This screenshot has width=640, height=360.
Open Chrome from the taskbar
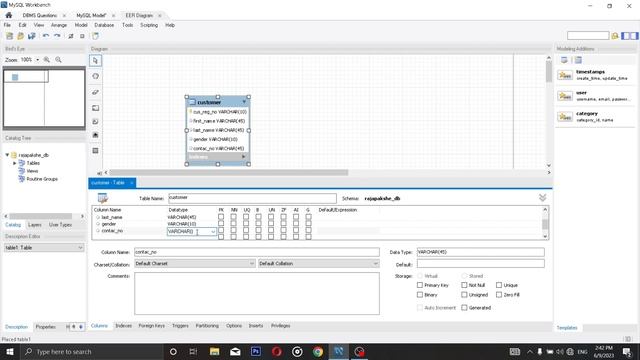click(318, 351)
